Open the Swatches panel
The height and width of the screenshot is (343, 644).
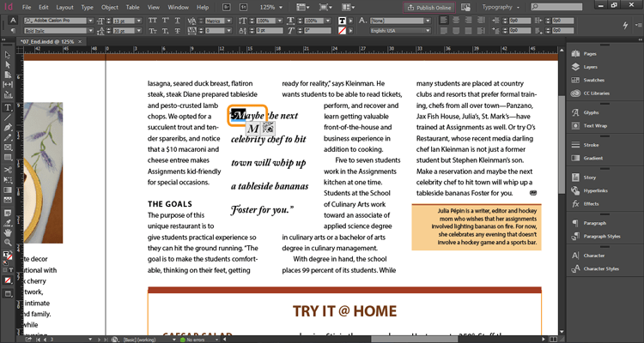coord(593,80)
